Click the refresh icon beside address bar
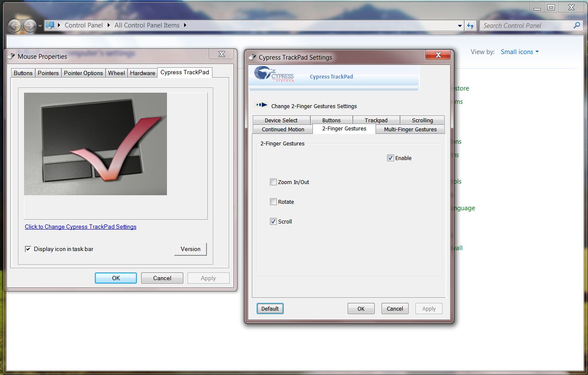The image size is (588, 375). click(x=470, y=25)
